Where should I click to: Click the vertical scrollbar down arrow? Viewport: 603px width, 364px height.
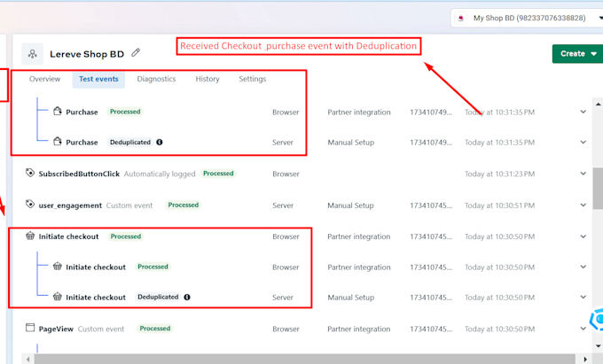click(x=598, y=346)
